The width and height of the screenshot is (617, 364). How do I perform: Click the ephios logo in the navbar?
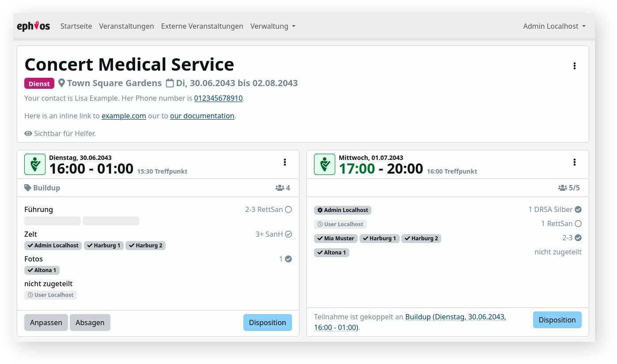(x=34, y=26)
